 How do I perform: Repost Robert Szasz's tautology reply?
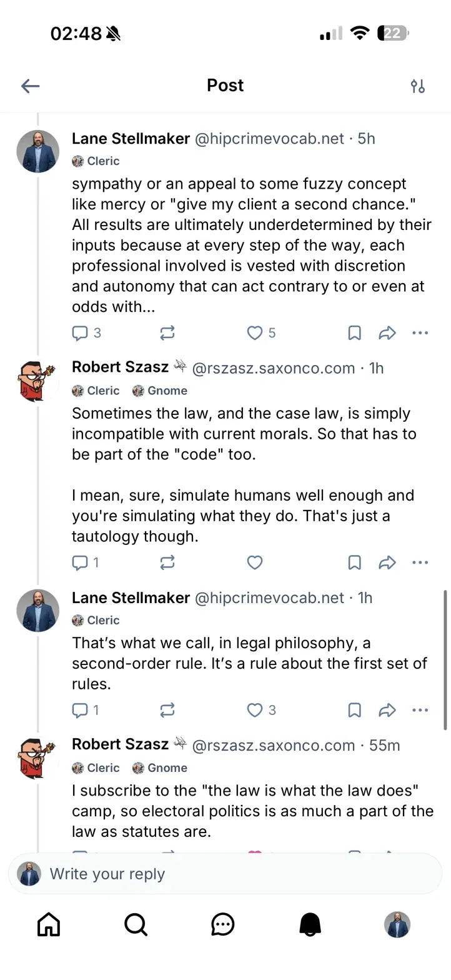pos(167,562)
